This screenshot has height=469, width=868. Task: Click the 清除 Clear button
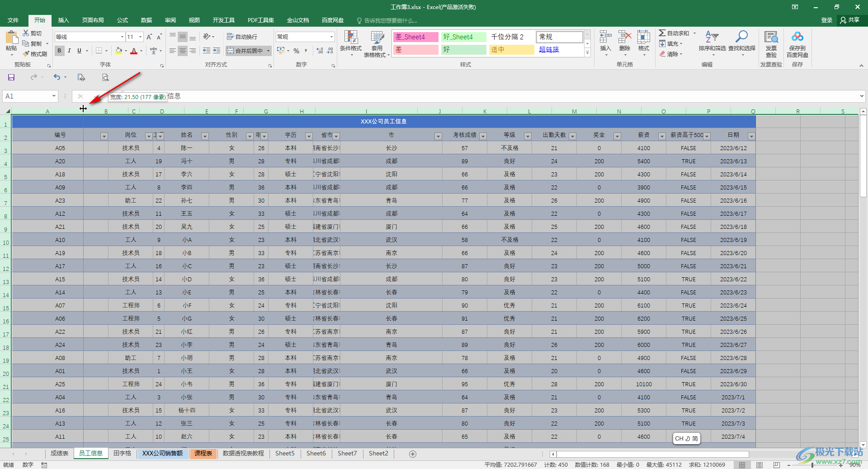pyautogui.click(x=670, y=54)
